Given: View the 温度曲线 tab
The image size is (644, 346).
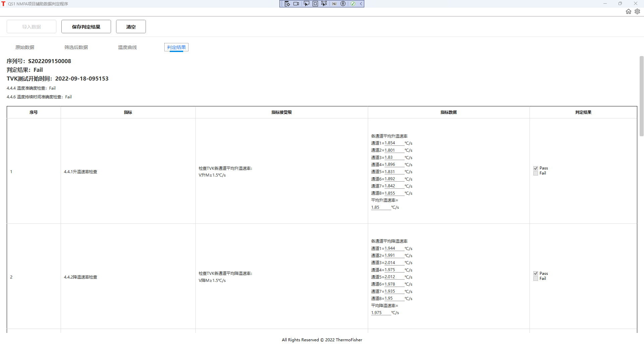Looking at the screenshot, I should pos(127,47).
